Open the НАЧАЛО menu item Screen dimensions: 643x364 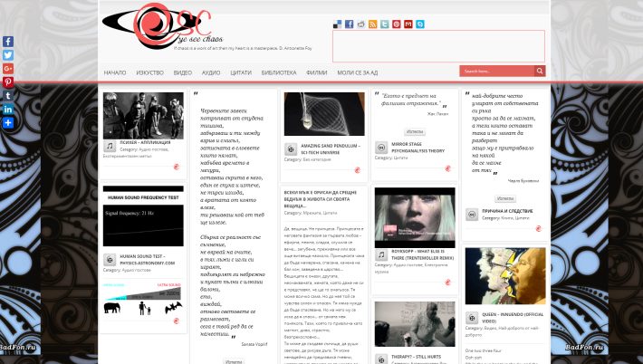click(x=115, y=72)
